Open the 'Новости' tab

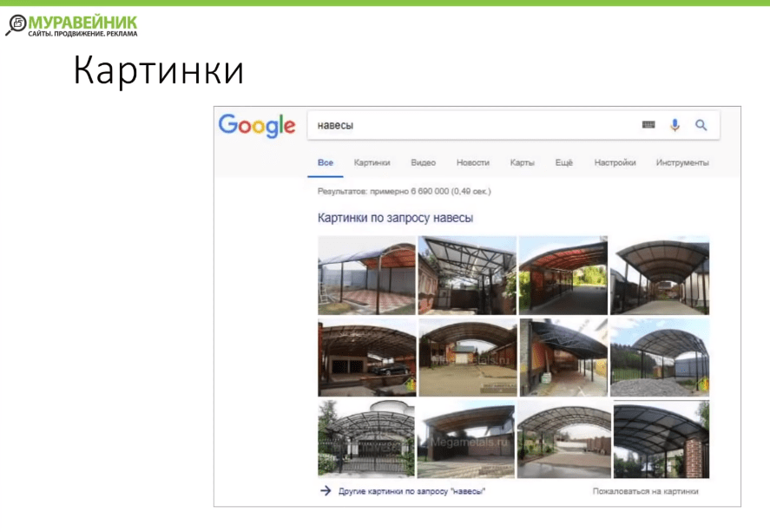pyautogui.click(x=473, y=162)
